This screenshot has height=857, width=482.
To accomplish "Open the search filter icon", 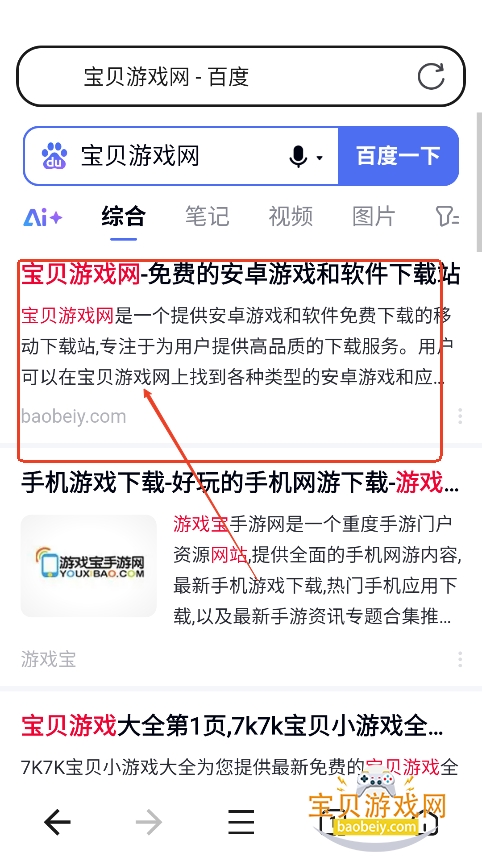I will point(448,217).
